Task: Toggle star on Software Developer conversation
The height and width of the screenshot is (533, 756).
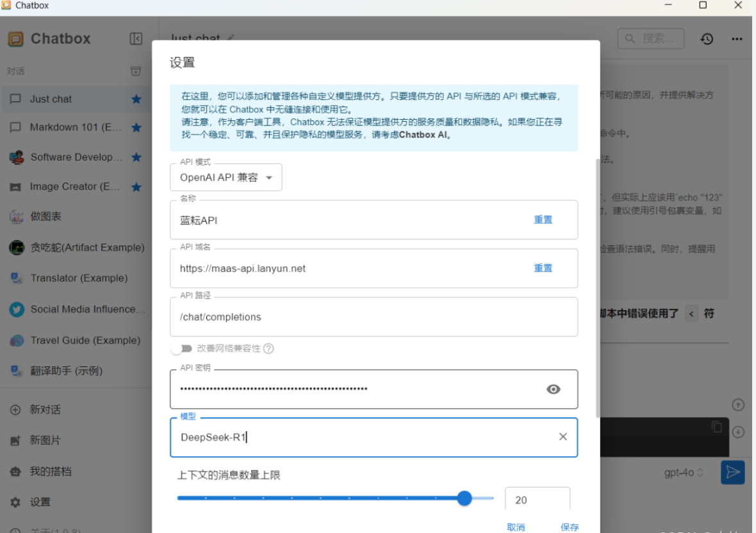Action: click(136, 157)
